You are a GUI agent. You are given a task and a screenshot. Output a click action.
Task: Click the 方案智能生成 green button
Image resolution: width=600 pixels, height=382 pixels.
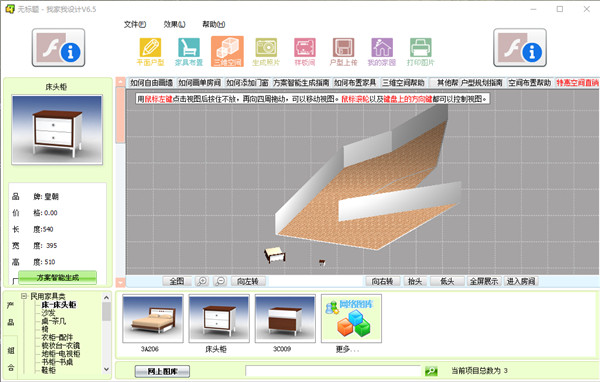tap(57, 278)
